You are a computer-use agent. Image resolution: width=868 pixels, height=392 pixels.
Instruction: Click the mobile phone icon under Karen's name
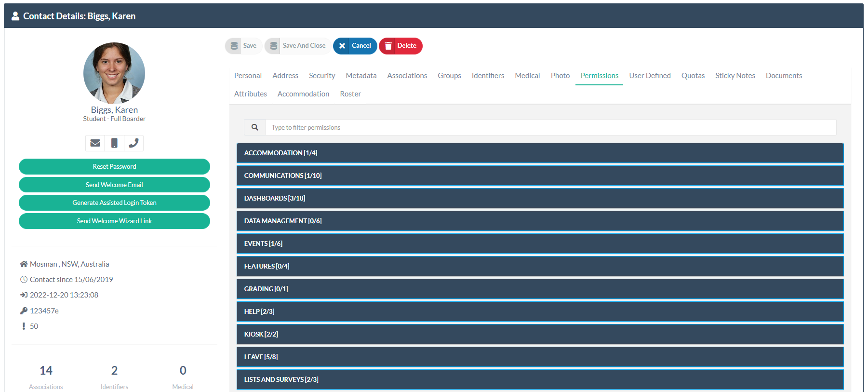pos(114,143)
